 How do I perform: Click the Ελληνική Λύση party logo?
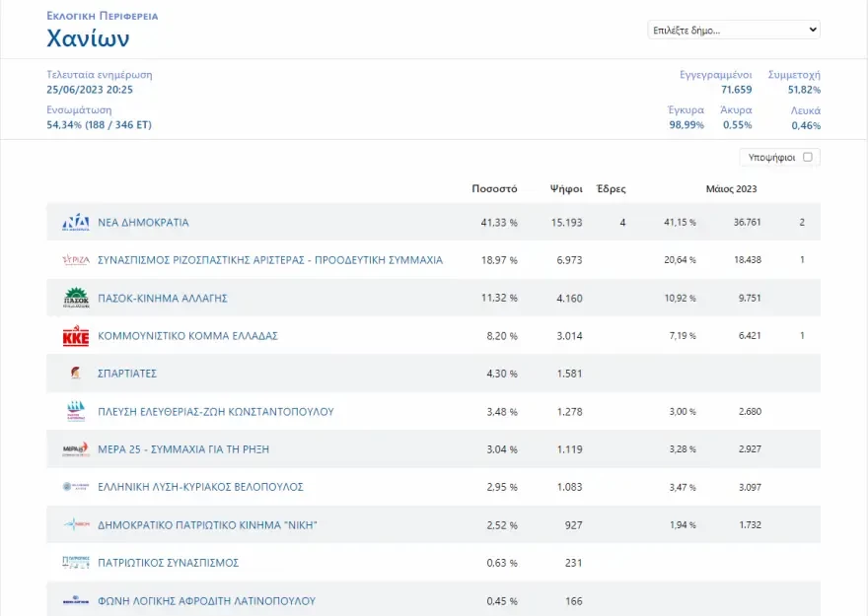pyautogui.click(x=76, y=487)
